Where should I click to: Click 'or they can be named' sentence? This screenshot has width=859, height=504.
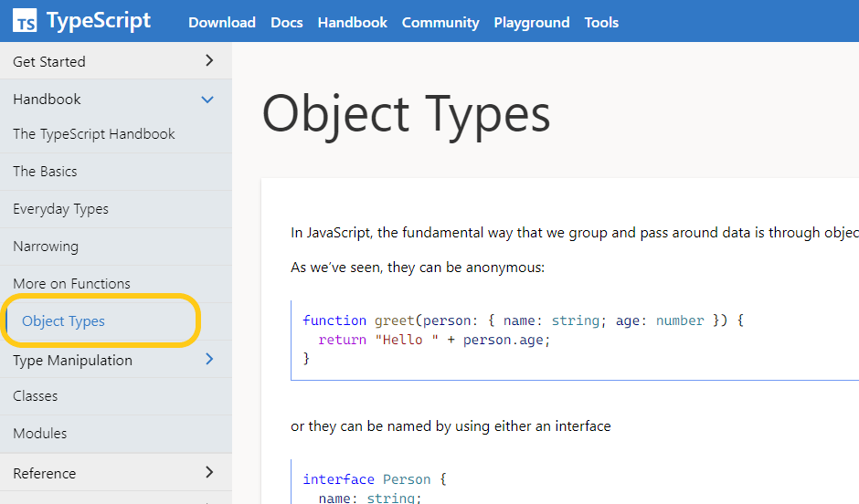click(451, 426)
